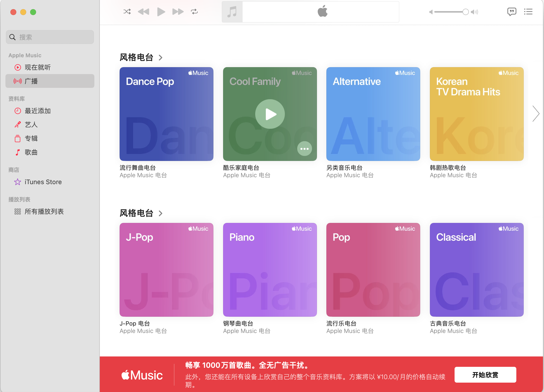
Task: Play the Cool Family station
Action: (x=270, y=114)
